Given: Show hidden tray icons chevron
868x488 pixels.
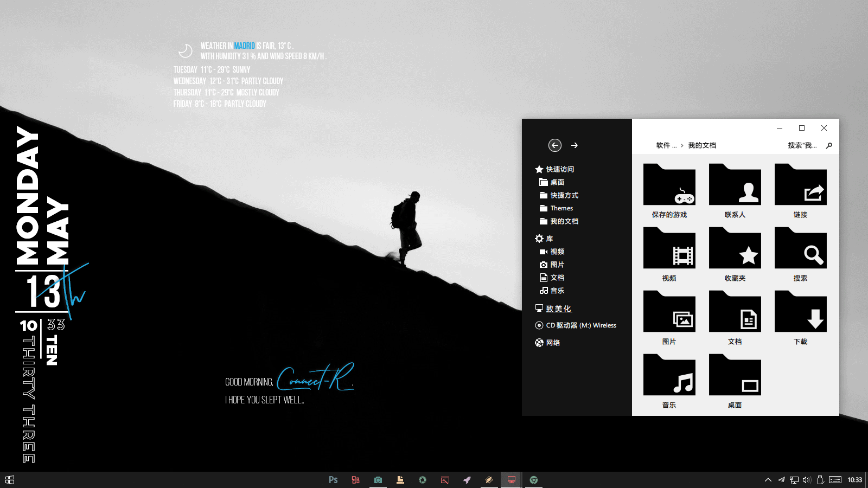Looking at the screenshot, I should pos(768,480).
